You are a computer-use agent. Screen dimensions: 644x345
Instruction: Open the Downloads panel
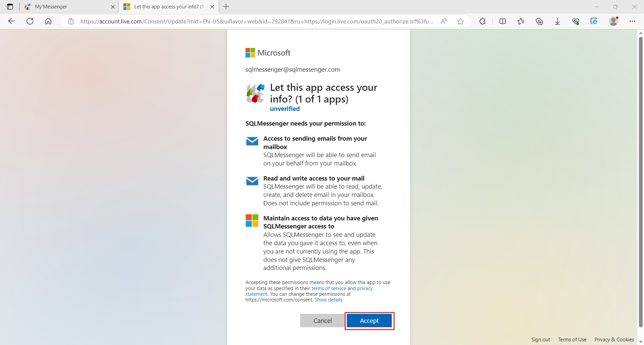pos(557,21)
